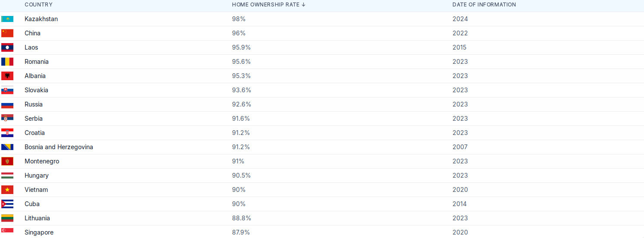Click the Romania flag icon

point(7,62)
